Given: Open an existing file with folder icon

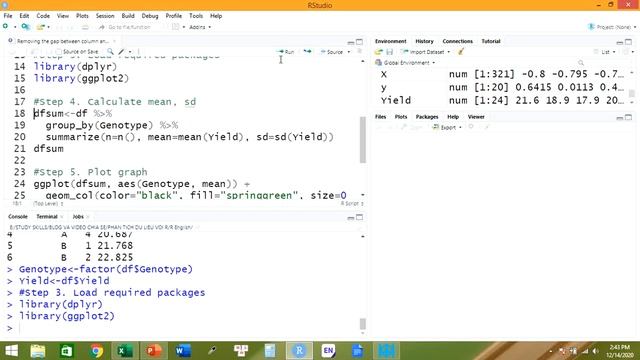Looking at the screenshot, I should [x=40, y=27].
